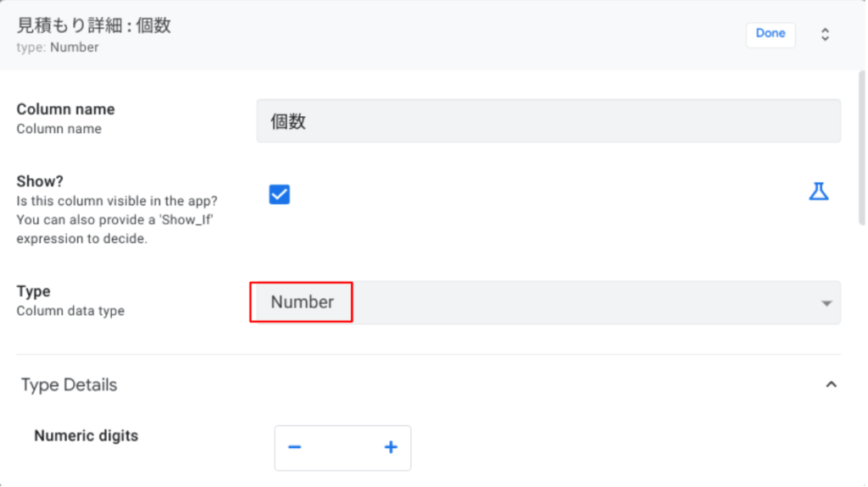Click the bold Column name label
Viewport: 868px width, 487px height.
tap(65, 109)
